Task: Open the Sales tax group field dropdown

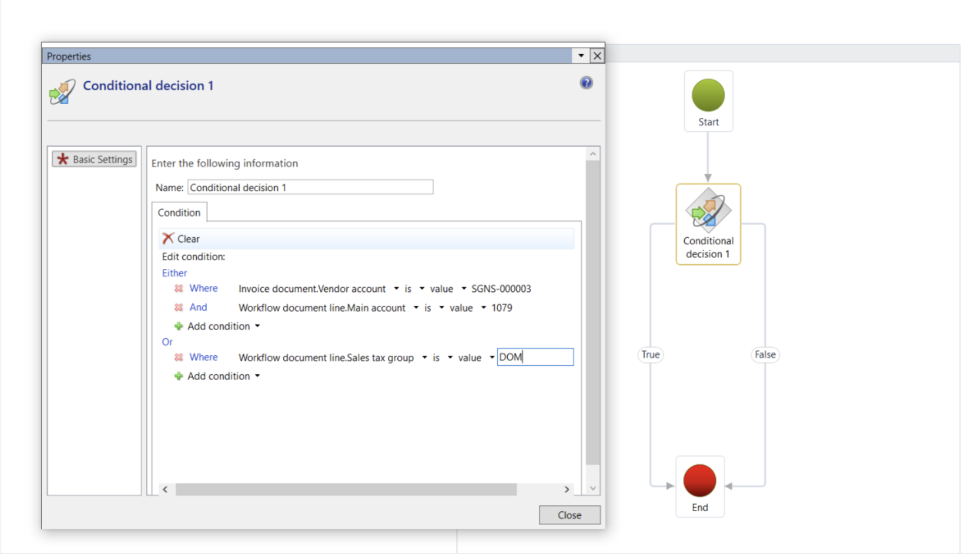Action: [424, 357]
